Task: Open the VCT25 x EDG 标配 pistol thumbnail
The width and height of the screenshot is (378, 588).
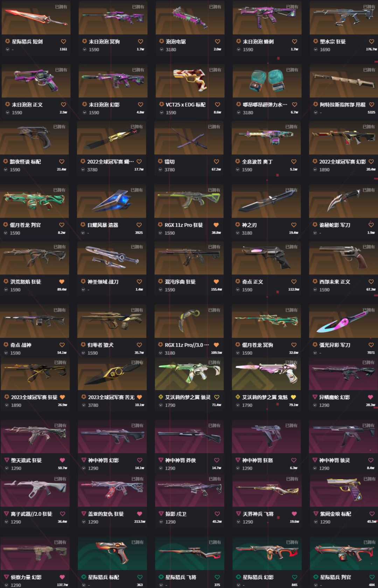Action: (x=190, y=80)
